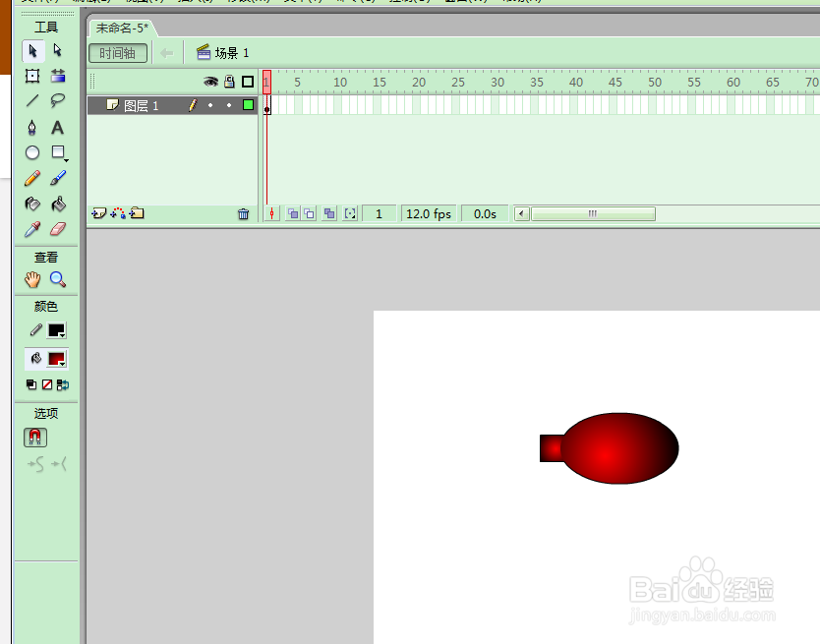Click the No Color button

[x=47, y=385]
